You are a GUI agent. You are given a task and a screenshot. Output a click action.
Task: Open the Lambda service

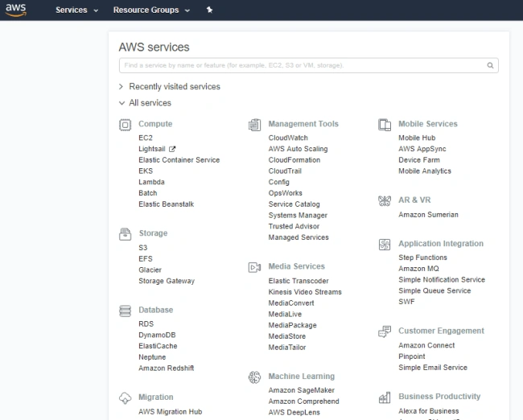pos(152,182)
